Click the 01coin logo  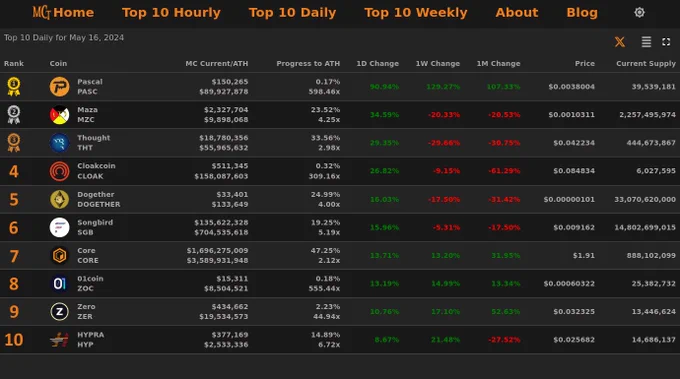click(59, 284)
